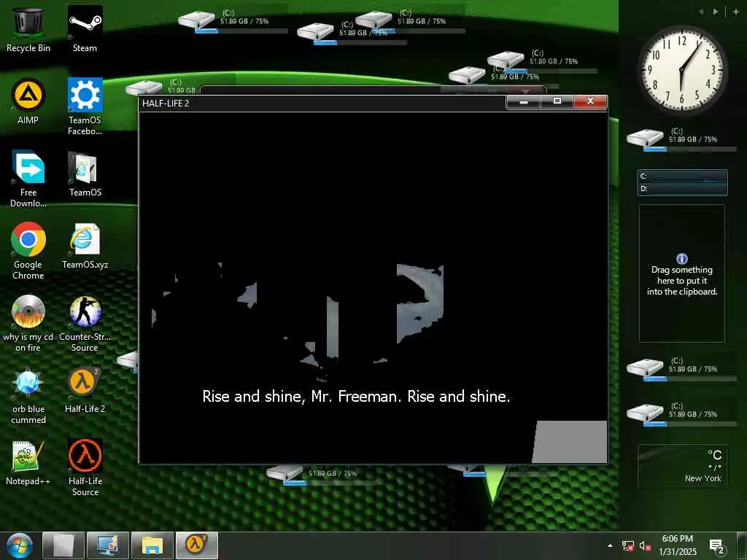Open the AIMP music player icon
Image resolution: width=747 pixels, height=560 pixels.
28,101
